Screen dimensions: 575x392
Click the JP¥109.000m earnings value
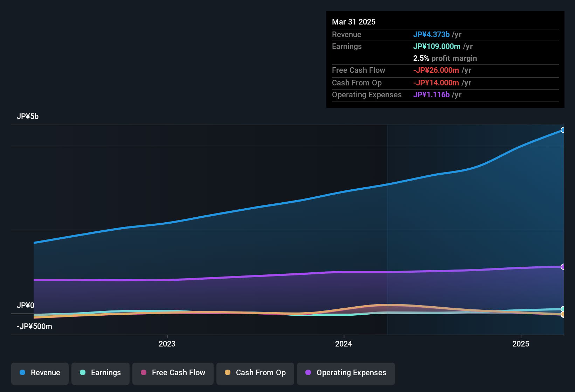click(x=437, y=46)
